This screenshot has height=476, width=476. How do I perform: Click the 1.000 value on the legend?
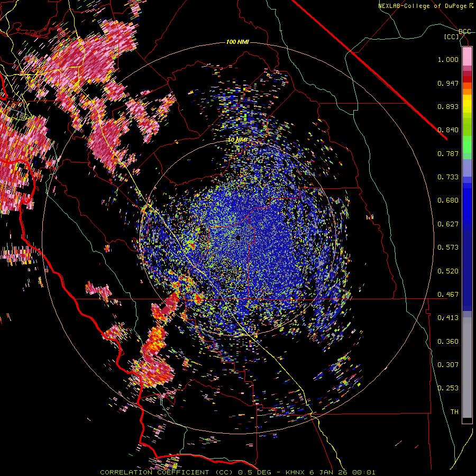448,59
